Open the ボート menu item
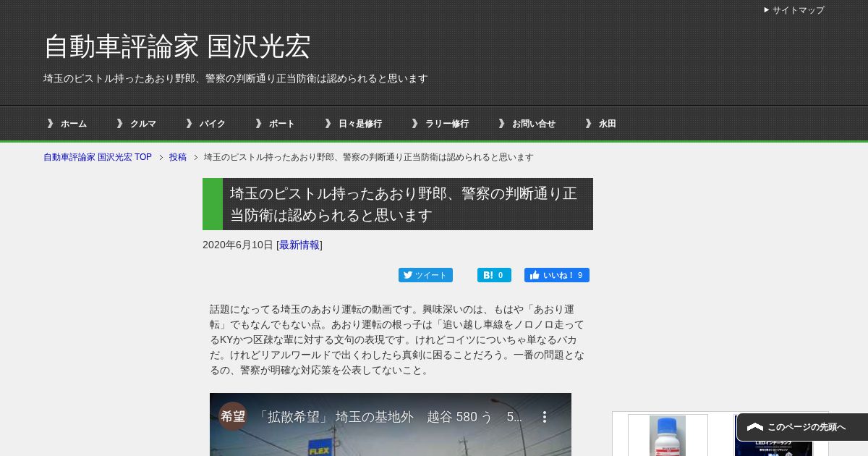The width and height of the screenshot is (868, 456). coord(275,124)
